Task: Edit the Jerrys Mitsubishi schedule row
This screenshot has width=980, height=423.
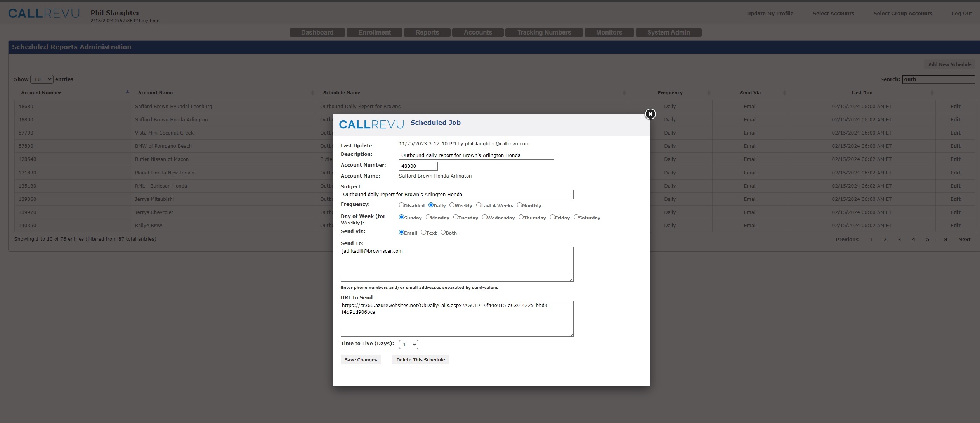Action: (x=955, y=199)
